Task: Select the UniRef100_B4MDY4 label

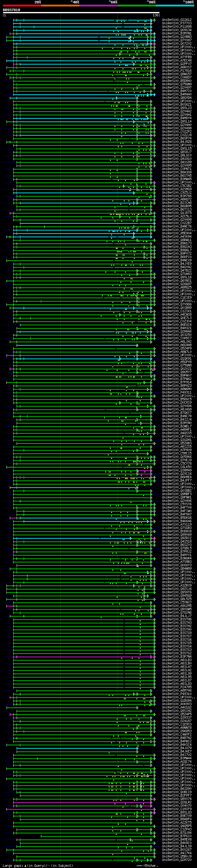Action: 177,118
